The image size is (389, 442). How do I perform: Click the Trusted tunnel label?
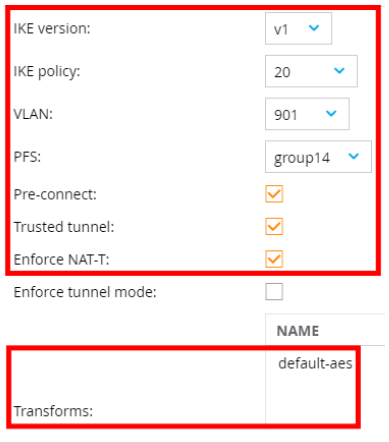[x=64, y=227]
